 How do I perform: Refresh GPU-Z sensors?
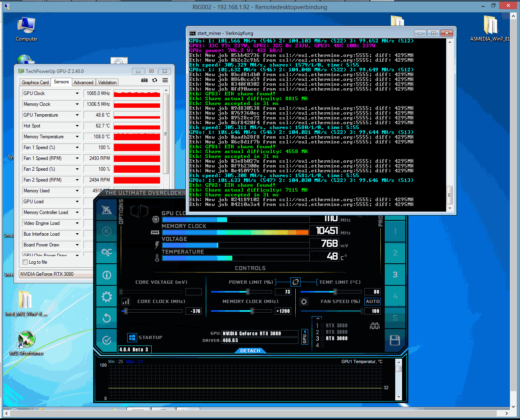(154, 80)
